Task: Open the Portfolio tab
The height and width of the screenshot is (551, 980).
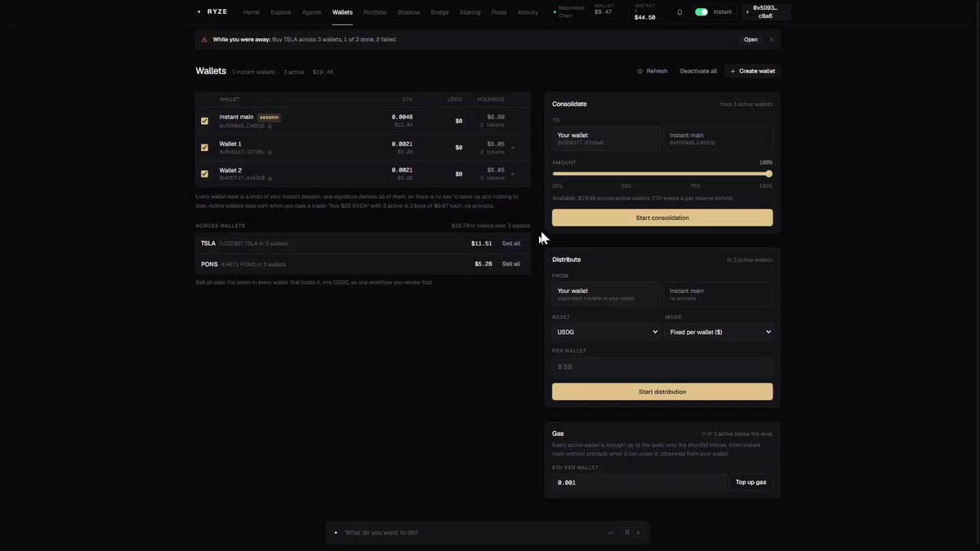Action: click(376, 12)
